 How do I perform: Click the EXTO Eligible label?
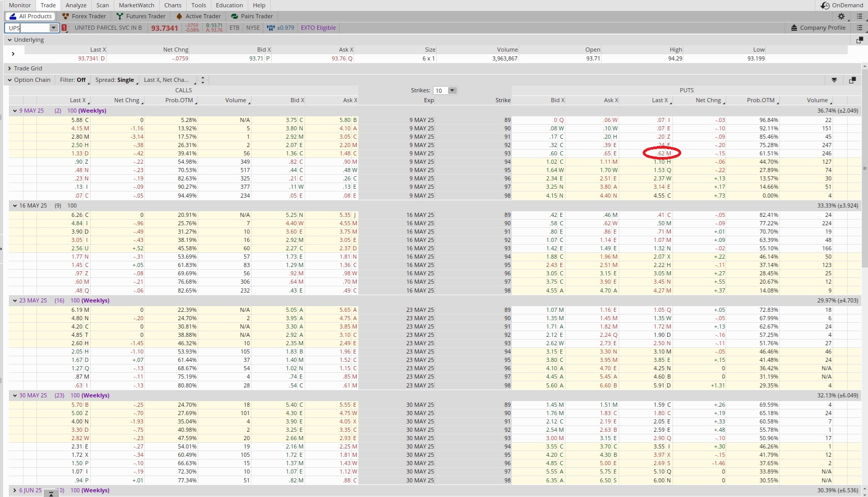[x=318, y=28]
